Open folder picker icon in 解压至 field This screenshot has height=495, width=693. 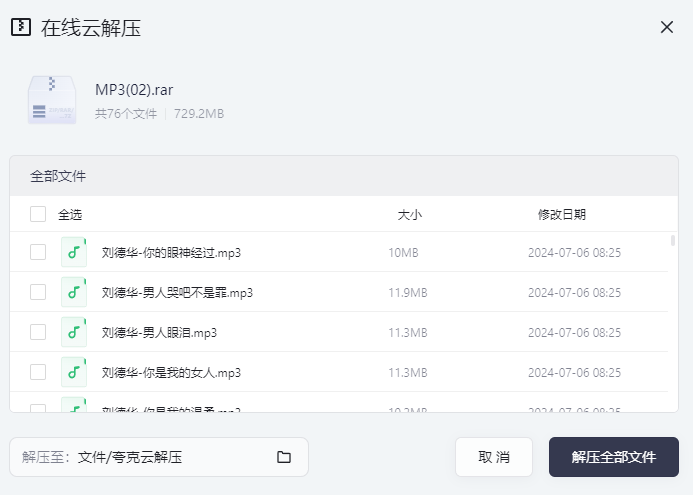point(284,457)
